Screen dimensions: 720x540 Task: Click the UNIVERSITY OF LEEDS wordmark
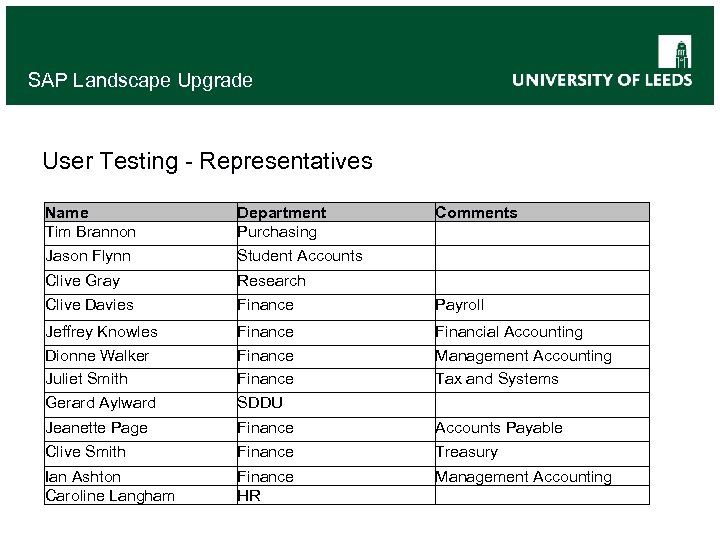pyautogui.click(x=602, y=80)
